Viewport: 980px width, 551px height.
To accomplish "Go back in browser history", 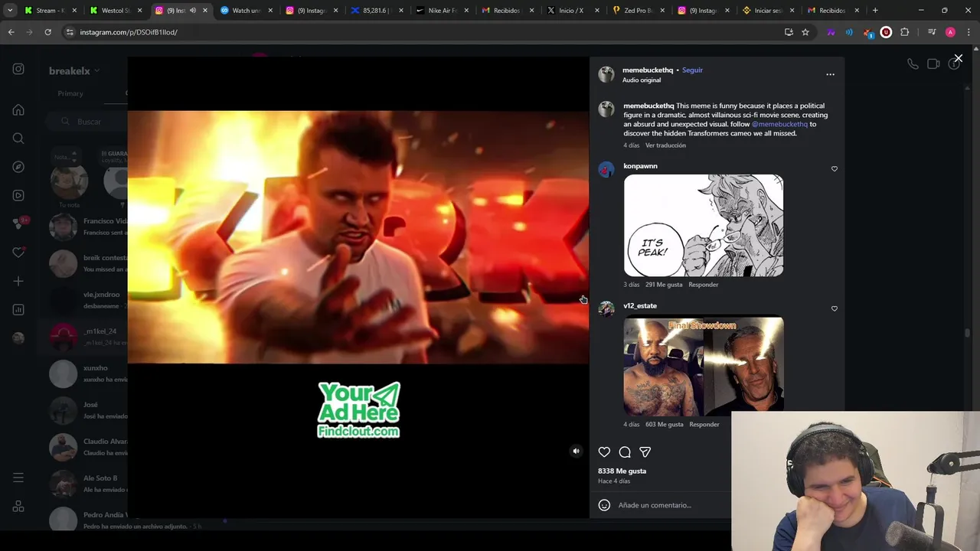I will click(x=11, y=32).
